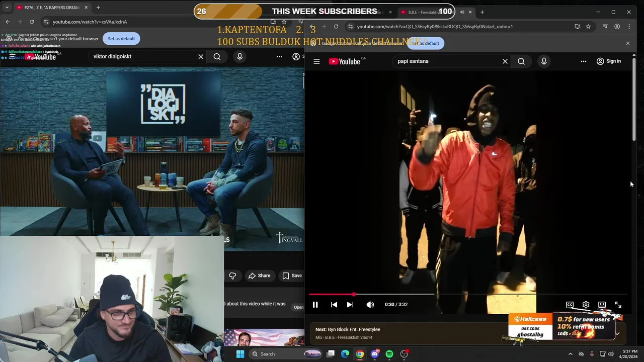Open Discord from the taskbar

375,354
